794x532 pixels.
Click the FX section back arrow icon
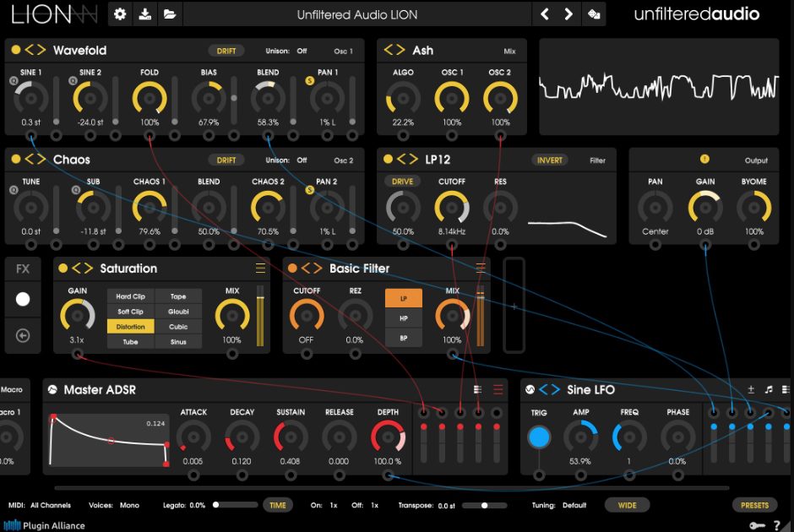pos(23,335)
